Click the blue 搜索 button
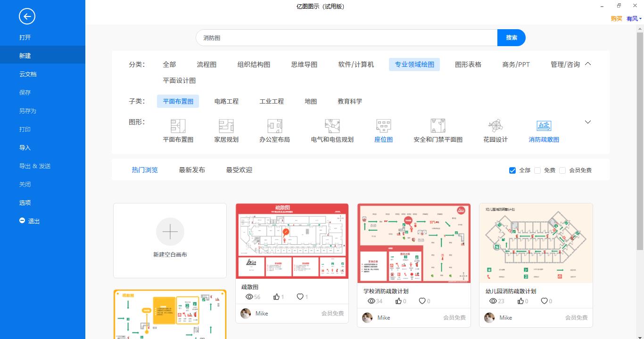The width and height of the screenshot is (644, 339). 512,38
